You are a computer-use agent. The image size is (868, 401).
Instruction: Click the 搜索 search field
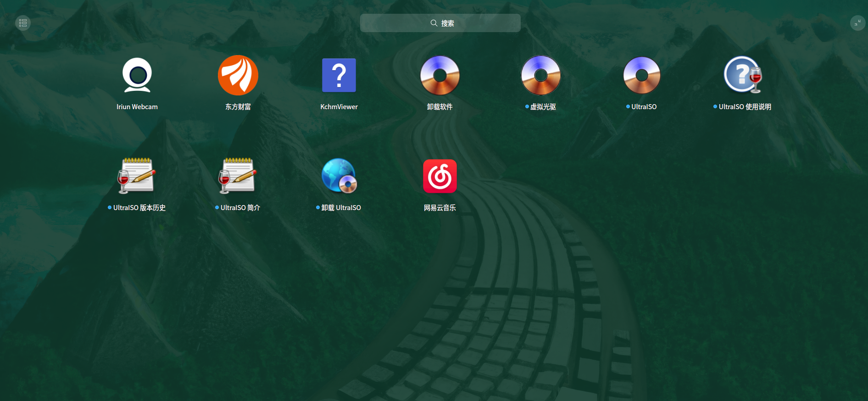440,23
